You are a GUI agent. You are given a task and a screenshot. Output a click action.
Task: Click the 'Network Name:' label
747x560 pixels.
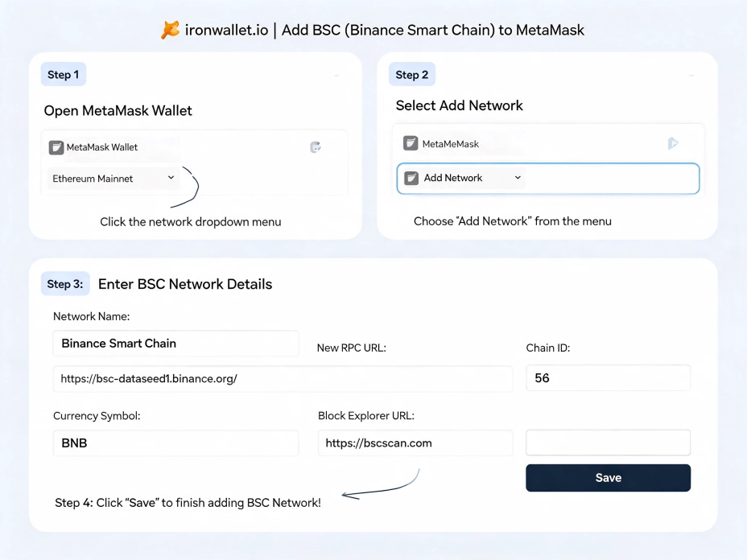coord(92,316)
